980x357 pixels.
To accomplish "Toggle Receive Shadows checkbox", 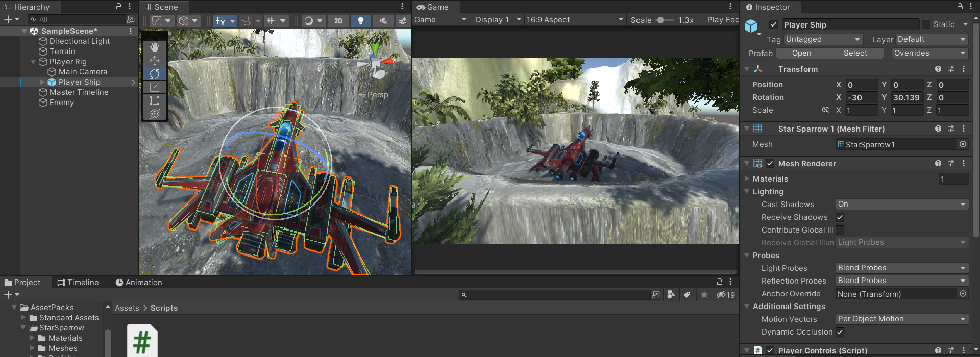I will pyautogui.click(x=840, y=217).
